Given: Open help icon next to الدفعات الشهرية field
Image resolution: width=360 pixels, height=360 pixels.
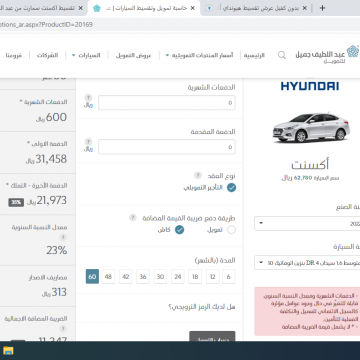Looking at the screenshot, I should tap(88, 98).
